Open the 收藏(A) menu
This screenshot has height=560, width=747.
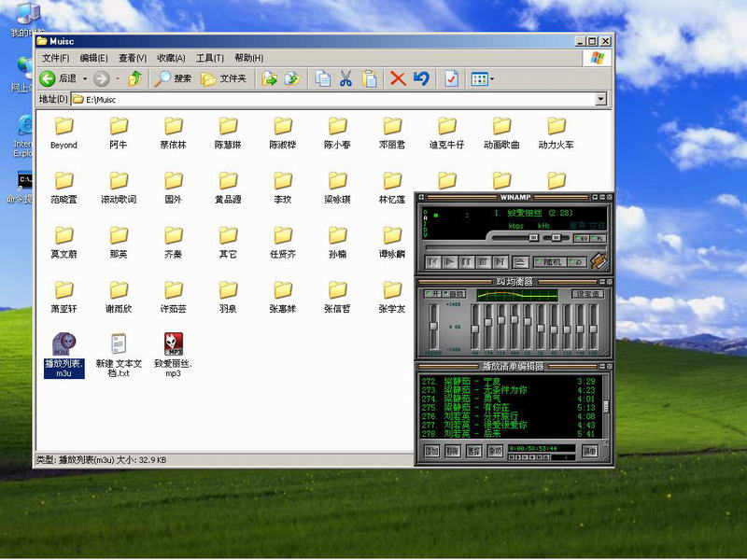pyautogui.click(x=171, y=58)
